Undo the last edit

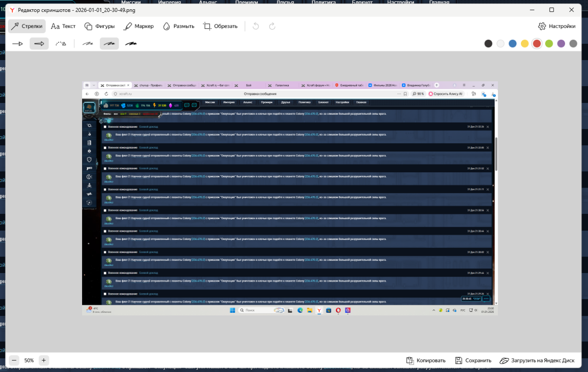coord(256,26)
